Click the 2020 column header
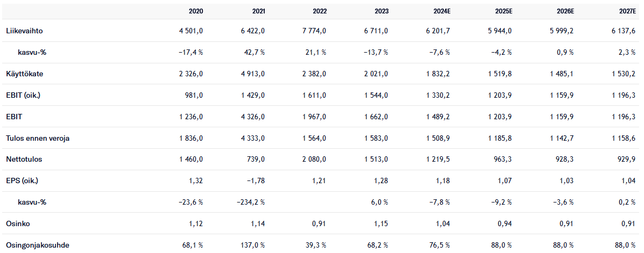This screenshot has width=644, height=253. 195,11
